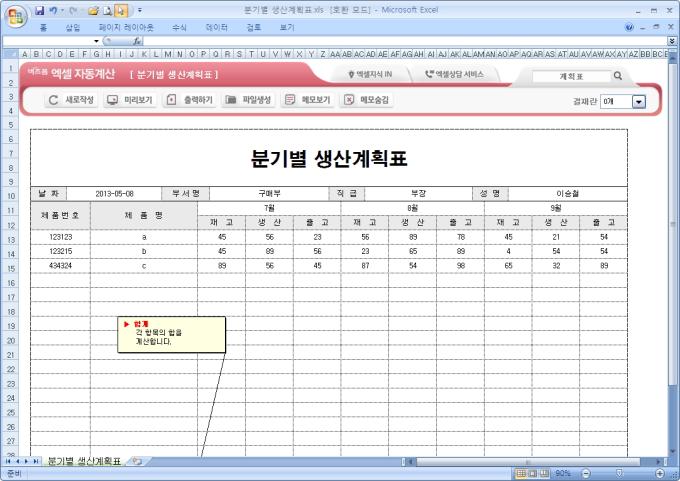Open the 결재란 combo box dropdown arrow

pos(639,101)
